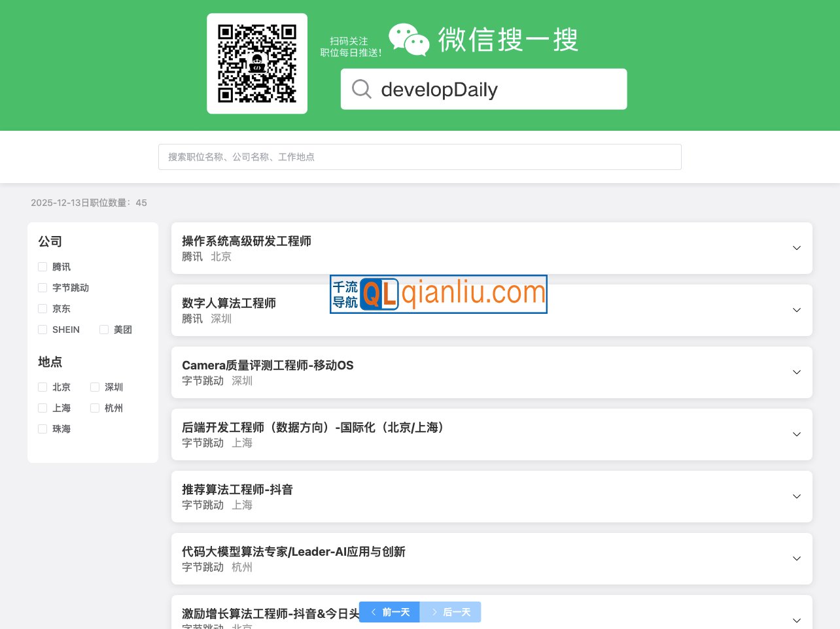Expand the 操作系统高级研发工程师 job listing
The width and height of the screenshot is (840, 629).
796,248
